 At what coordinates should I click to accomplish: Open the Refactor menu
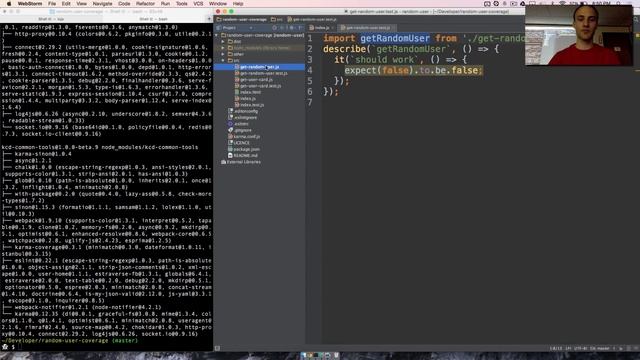(x=145, y=4)
